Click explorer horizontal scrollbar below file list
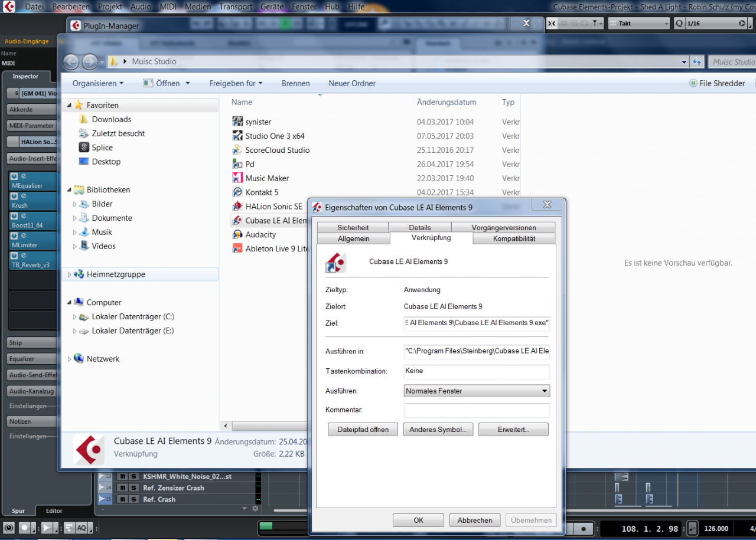The height and width of the screenshot is (540, 756). tap(269, 426)
